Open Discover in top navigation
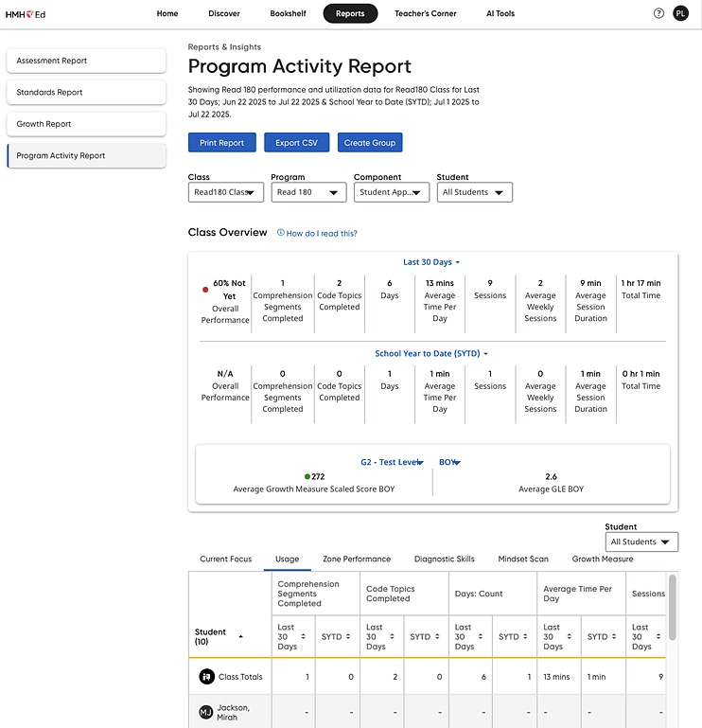The image size is (702, 728). [224, 13]
